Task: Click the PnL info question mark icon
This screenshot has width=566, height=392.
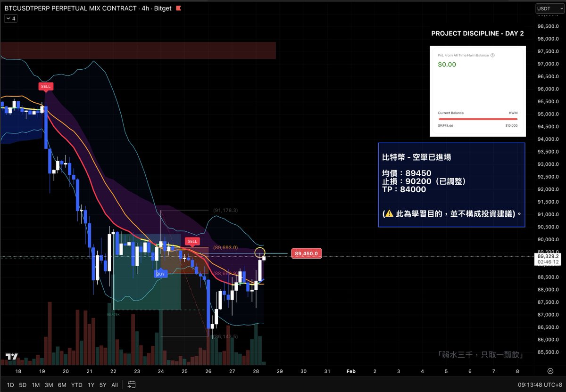Action: pos(492,55)
